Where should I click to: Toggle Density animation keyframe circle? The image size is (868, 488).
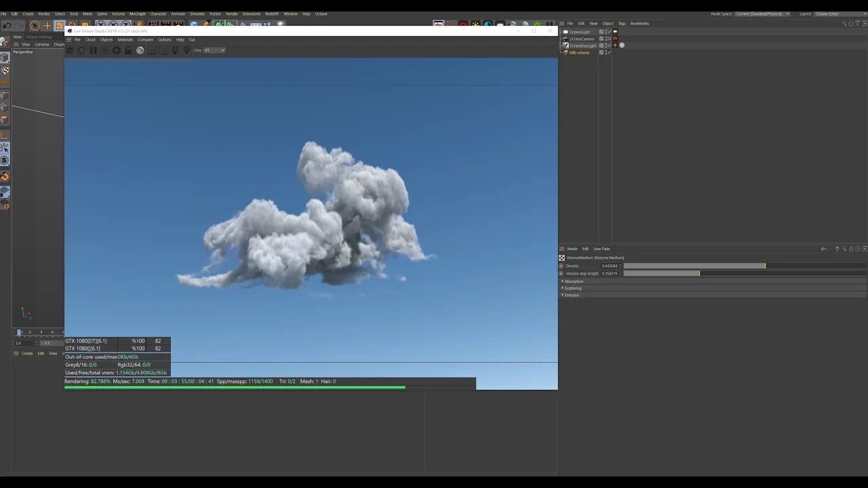coord(561,266)
